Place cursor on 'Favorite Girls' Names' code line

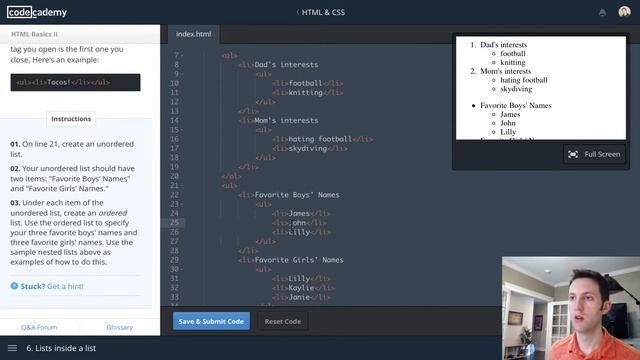point(291,260)
